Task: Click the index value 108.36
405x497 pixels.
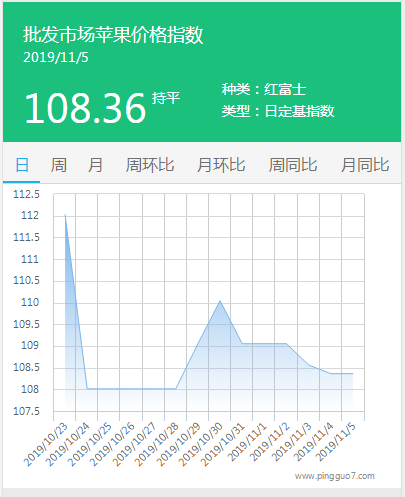Action: (85, 108)
